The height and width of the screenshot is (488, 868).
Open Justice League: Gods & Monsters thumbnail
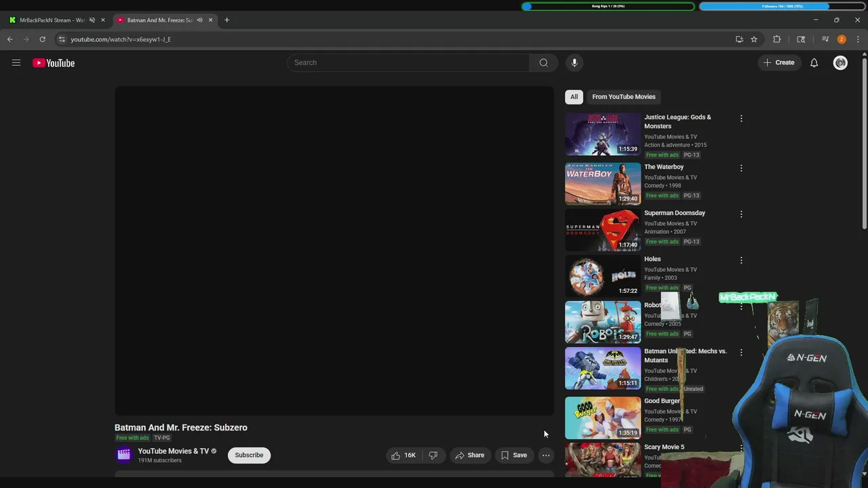coord(603,134)
